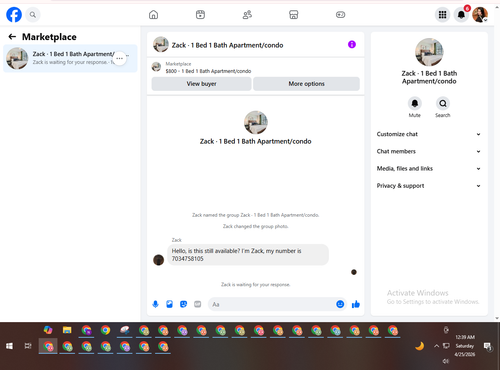This screenshot has height=370, width=500.
Task: Click the large group photo in the chat center
Action: pos(256,122)
